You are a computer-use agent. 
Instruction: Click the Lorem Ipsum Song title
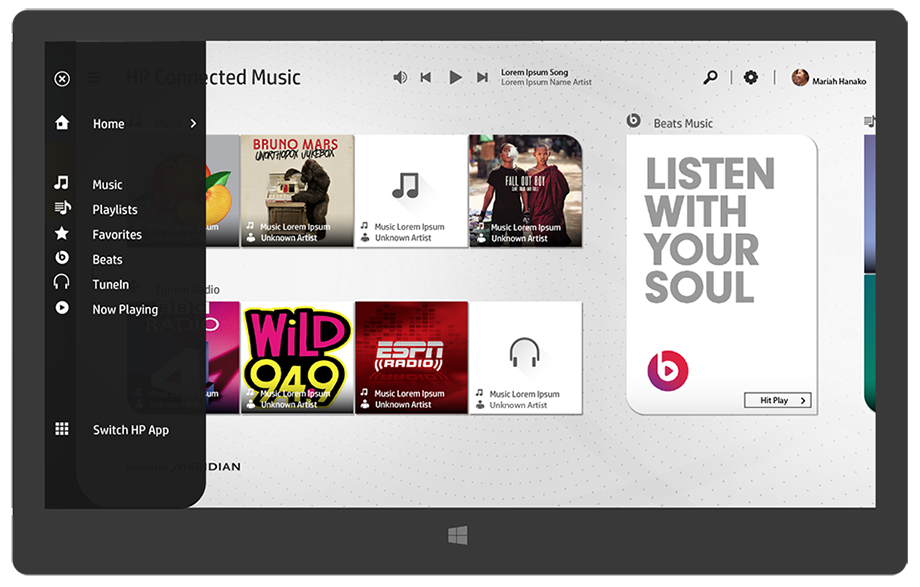tap(535, 72)
